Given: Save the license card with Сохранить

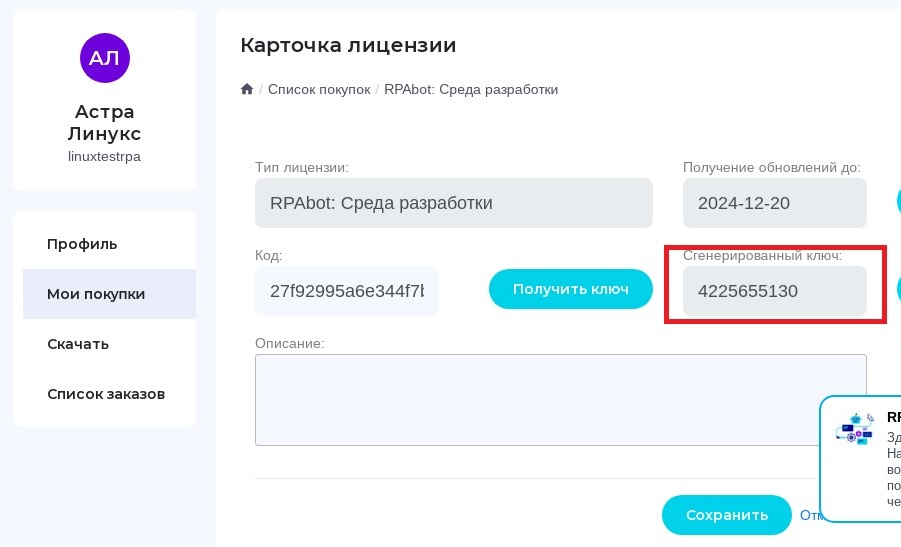Looking at the screenshot, I should (726, 515).
